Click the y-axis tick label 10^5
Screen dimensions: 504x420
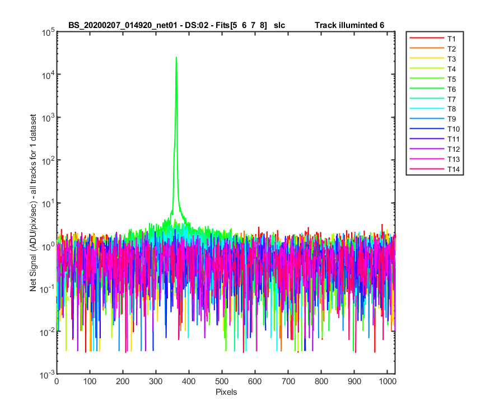48,32
